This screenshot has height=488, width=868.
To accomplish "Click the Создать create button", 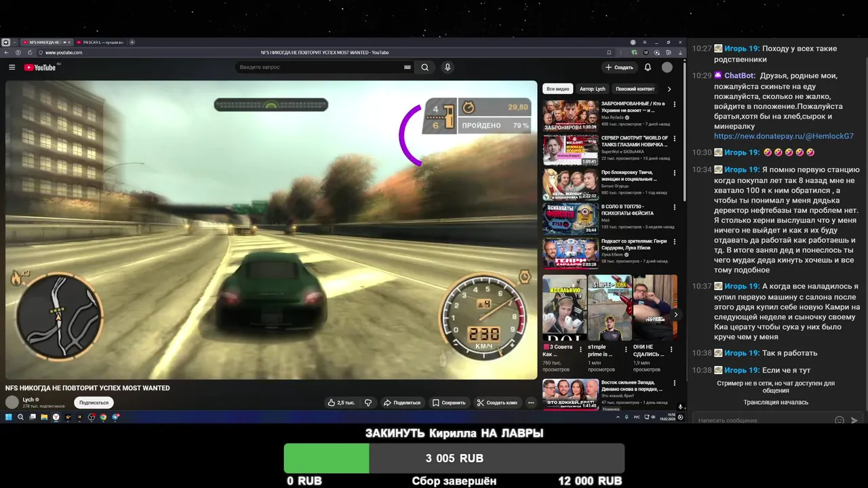I will (619, 67).
